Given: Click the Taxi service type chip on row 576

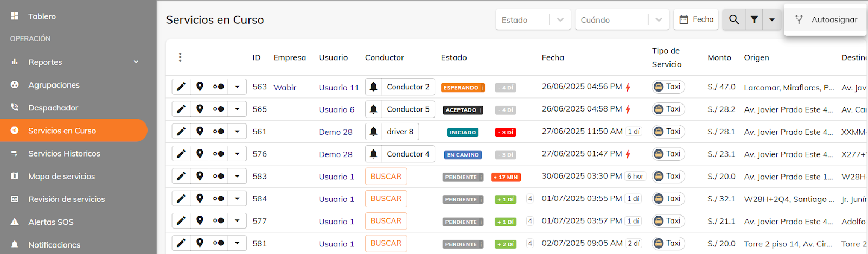Looking at the screenshot, I should (668, 154).
